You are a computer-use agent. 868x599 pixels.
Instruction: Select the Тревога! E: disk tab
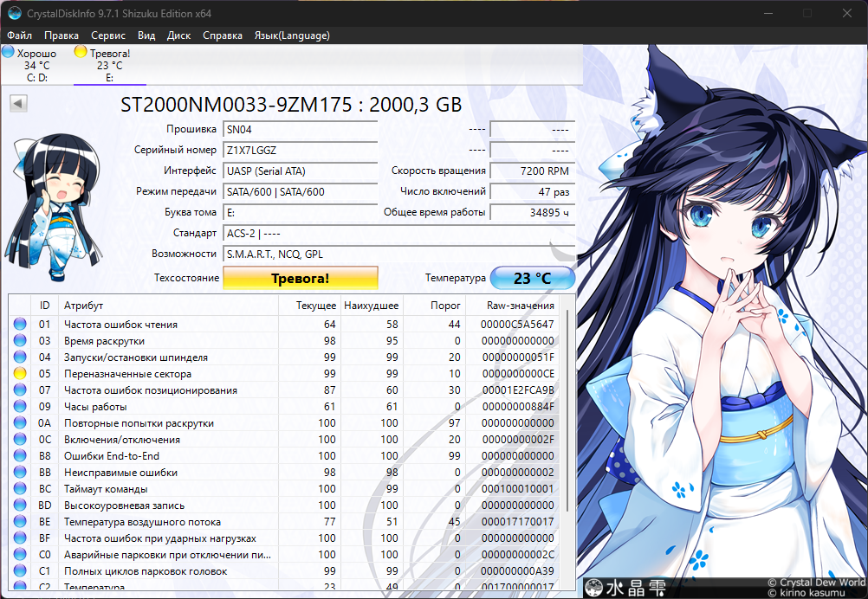(110, 65)
